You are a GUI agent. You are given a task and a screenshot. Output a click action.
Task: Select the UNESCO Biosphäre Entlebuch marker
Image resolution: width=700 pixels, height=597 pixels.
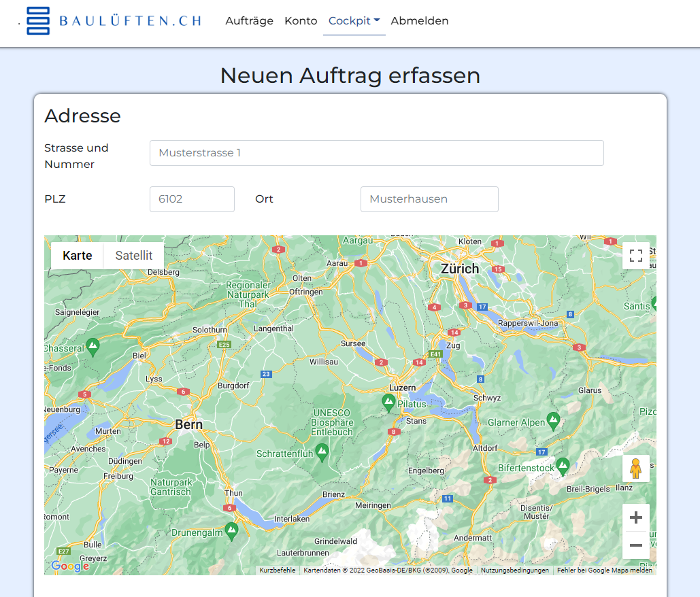point(320,449)
